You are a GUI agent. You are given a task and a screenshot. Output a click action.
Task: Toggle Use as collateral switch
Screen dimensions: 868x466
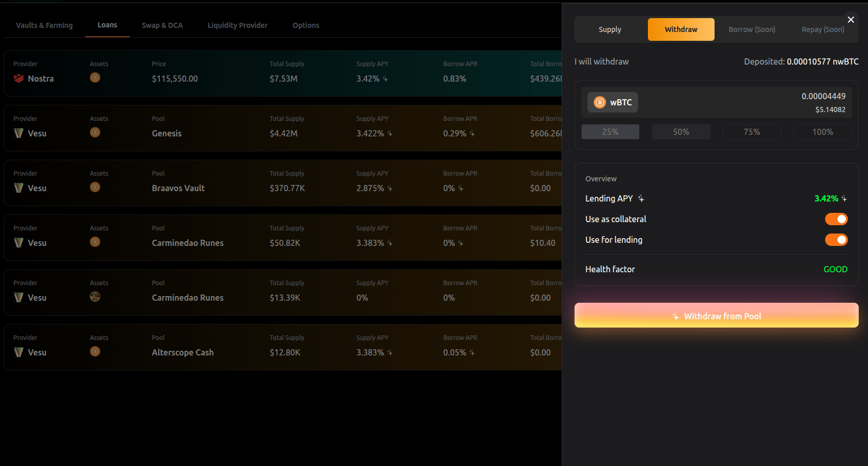(836, 219)
